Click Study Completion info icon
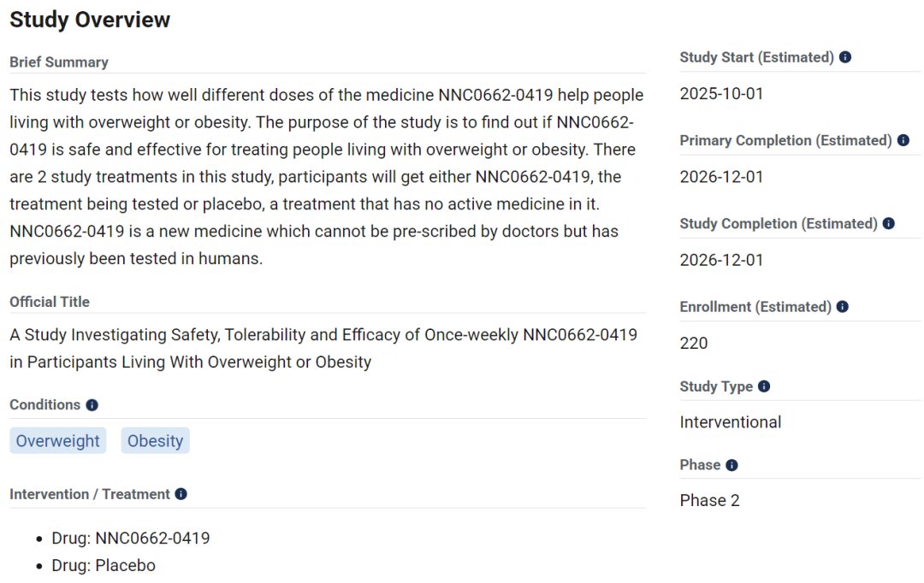924x583 pixels. 889,223
